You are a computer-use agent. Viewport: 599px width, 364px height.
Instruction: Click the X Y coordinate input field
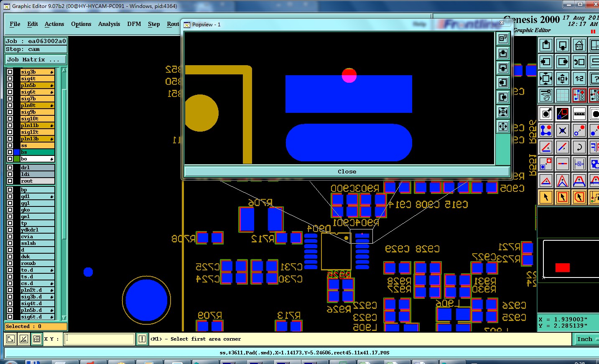click(99, 339)
